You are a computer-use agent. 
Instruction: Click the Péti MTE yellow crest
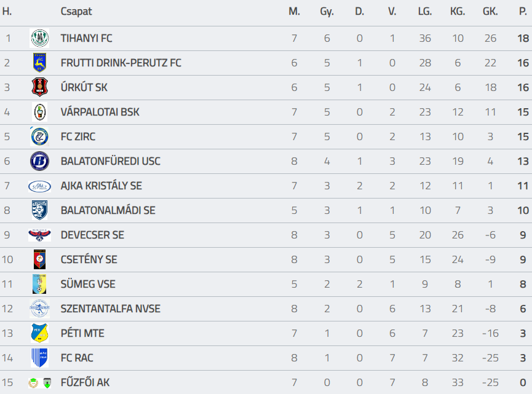(x=39, y=333)
